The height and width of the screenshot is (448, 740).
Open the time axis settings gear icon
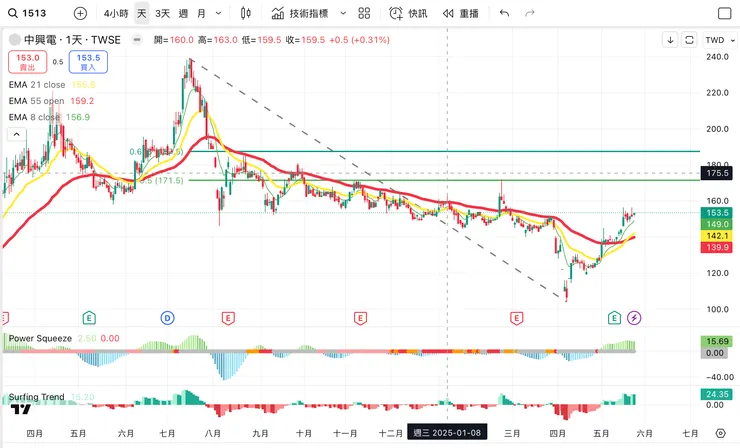tap(720, 433)
